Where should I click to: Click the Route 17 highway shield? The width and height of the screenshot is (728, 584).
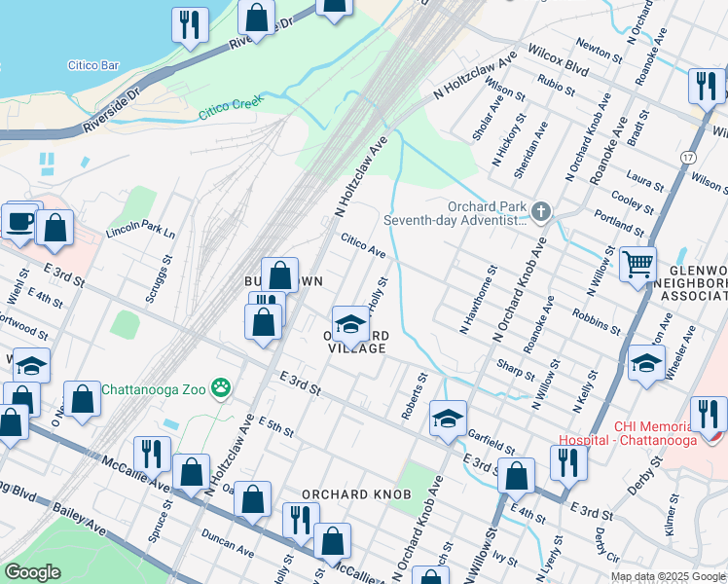tap(688, 158)
